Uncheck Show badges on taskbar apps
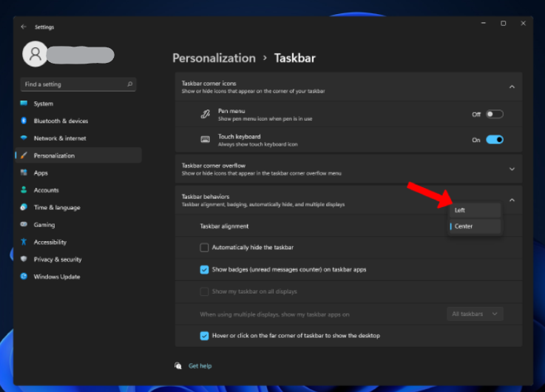Screen dimensions: 545x392 (204, 270)
